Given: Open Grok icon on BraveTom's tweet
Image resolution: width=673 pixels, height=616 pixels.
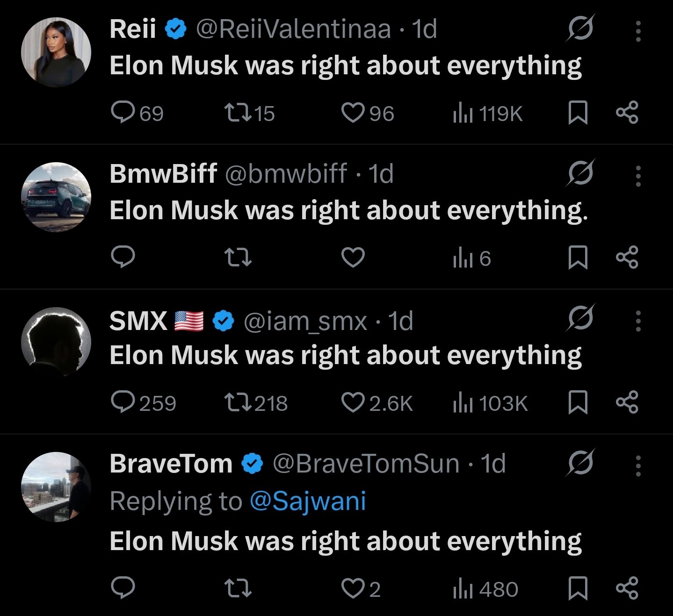Looking at the screenshot, I should [x=581, y=463].
